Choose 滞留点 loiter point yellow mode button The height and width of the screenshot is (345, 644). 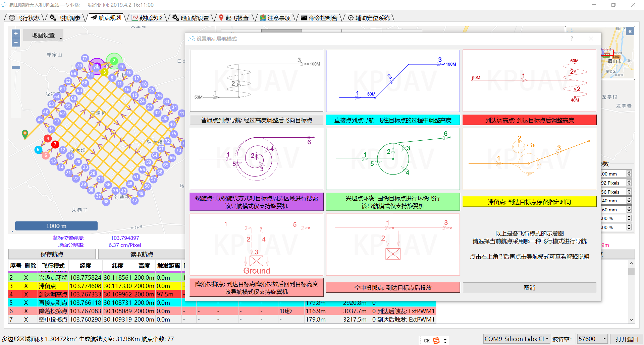coord(529,202)
